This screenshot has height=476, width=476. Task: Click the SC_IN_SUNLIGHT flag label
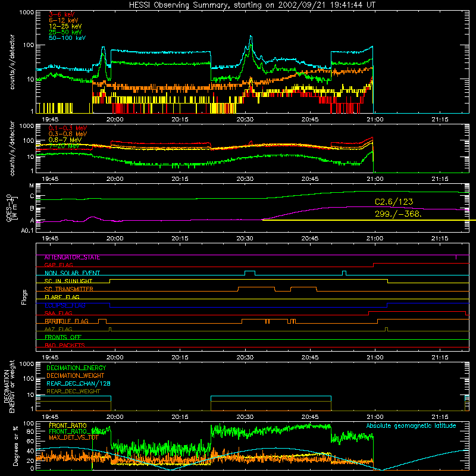tap(68, 281)
